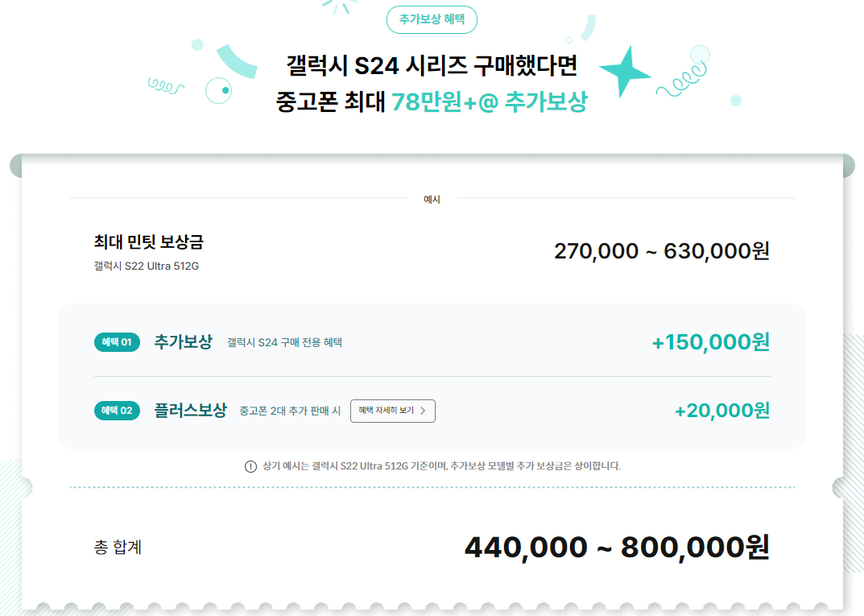Click the 추가보상 혜택 badge at the top

pos(432,19)
